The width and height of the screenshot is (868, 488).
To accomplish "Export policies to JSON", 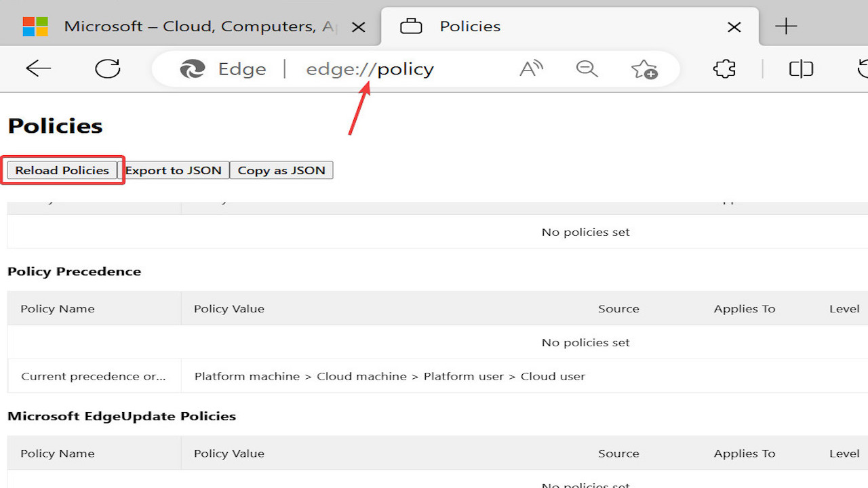I will coord(174,170).
